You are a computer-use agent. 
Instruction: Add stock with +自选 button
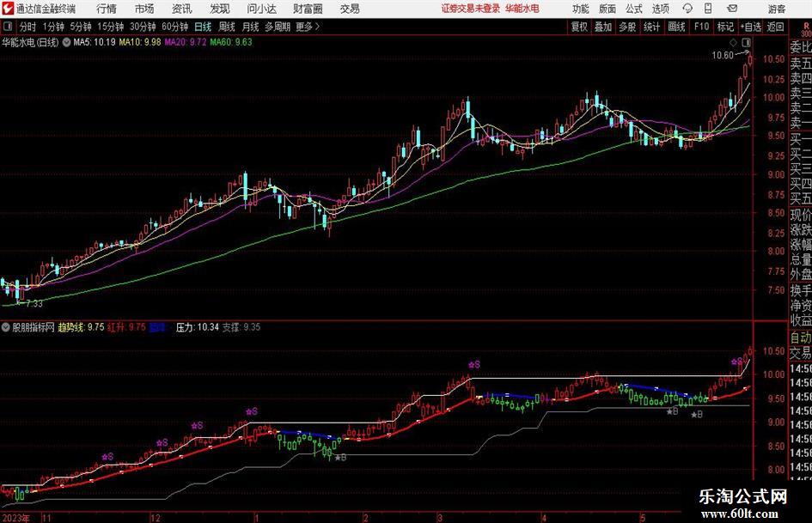pyautogui.click(x=751, y=27)
